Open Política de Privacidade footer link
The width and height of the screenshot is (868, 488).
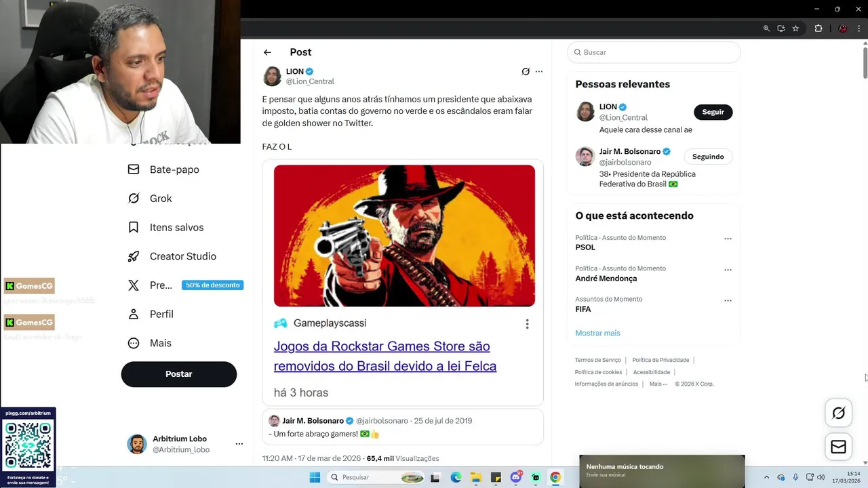tap(660, 360)
